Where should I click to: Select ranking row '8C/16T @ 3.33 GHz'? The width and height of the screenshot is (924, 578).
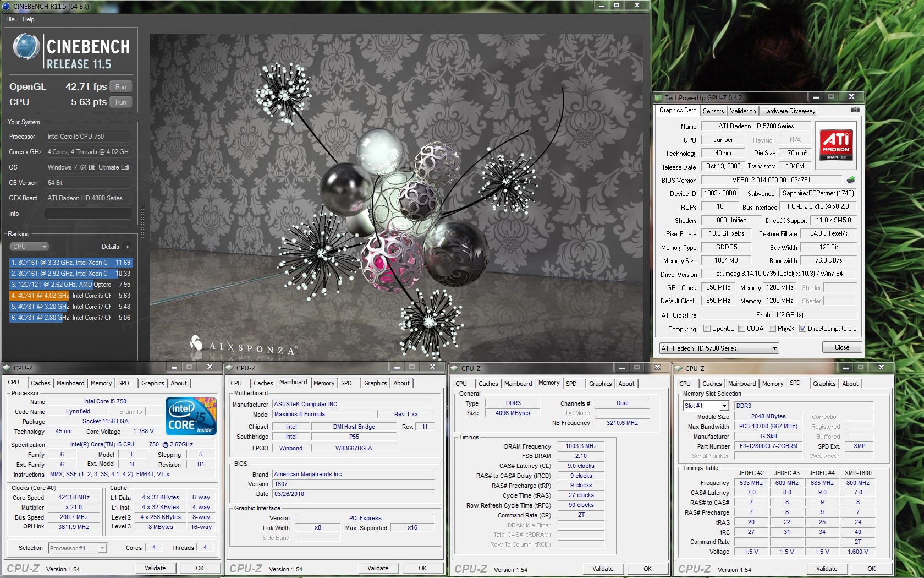[x=71, y=263]
